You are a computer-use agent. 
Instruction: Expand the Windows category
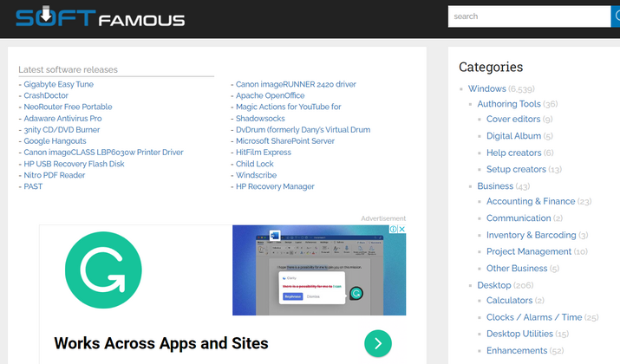tap(486, 88)
